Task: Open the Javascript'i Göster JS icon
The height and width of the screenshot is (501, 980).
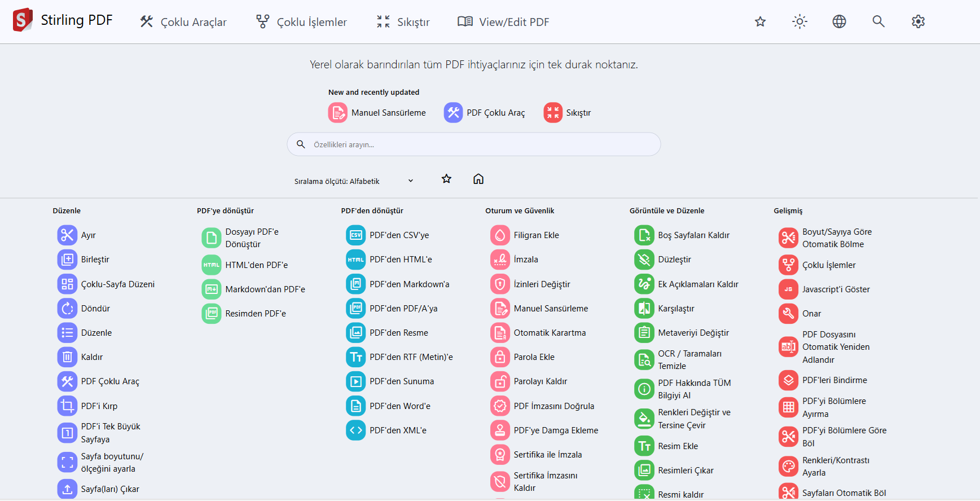Action: pyautogui.click(x=789, y=289)
